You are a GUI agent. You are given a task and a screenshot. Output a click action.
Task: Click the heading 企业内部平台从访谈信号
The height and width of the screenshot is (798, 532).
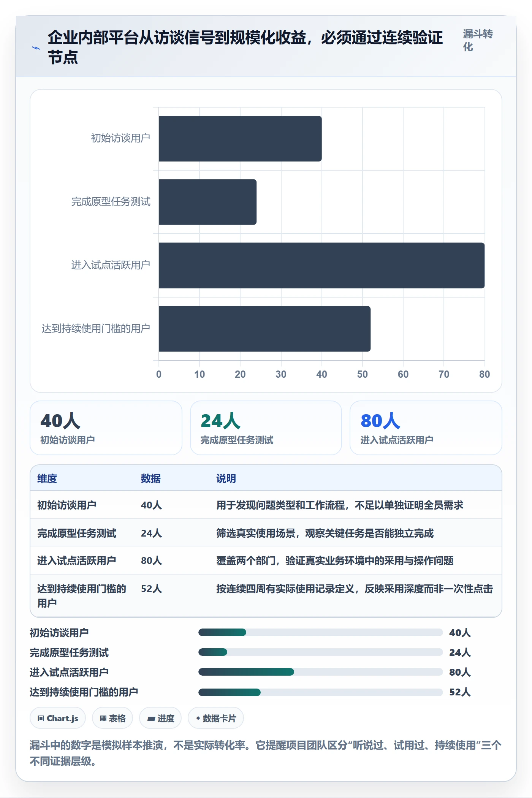245,47
